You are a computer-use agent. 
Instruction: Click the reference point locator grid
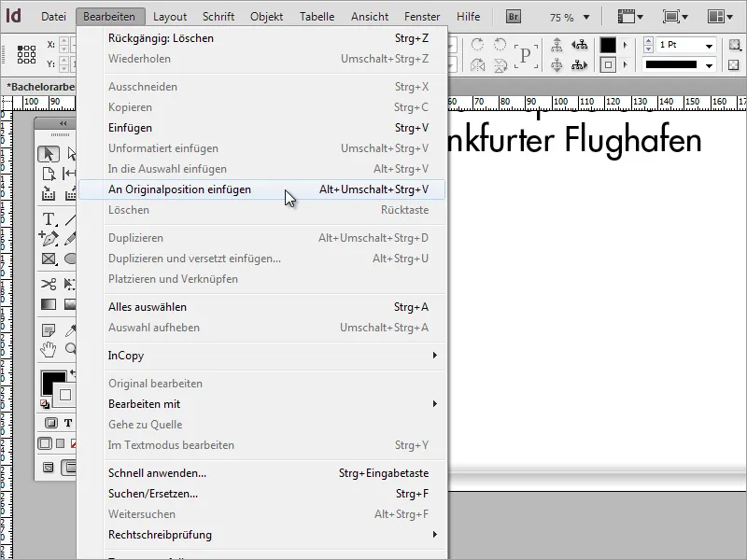tap(26, 54)
